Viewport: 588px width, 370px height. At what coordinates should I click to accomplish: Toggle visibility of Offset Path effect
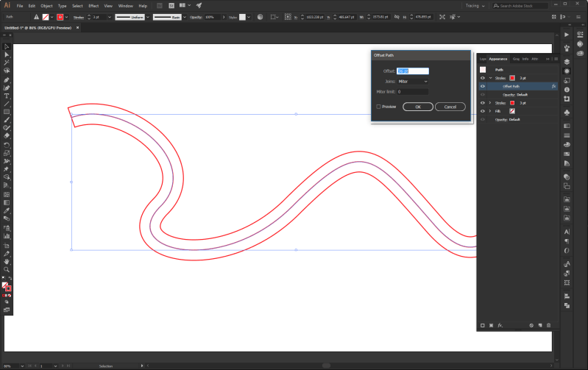(x=483, y=86)
